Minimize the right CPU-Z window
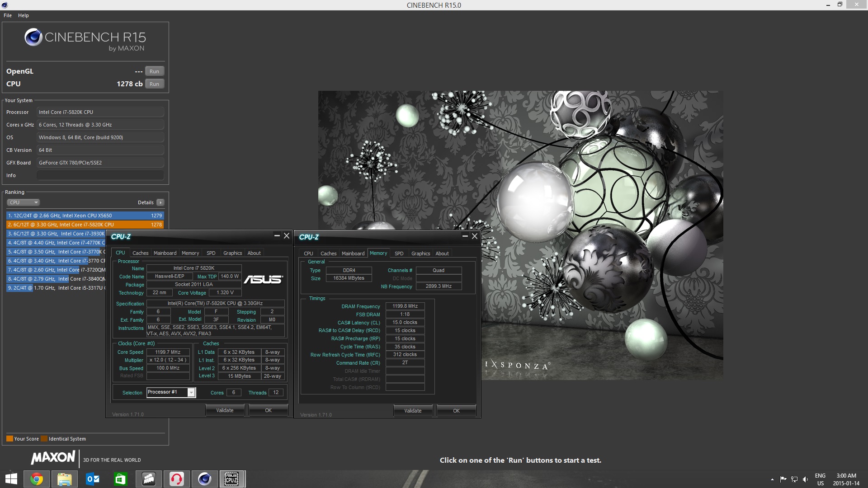This screenshot has width=868, height=488. (465, 236)
